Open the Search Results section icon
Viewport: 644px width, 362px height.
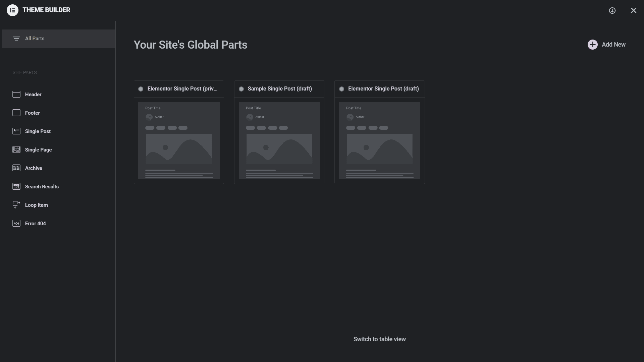[17, 186]
